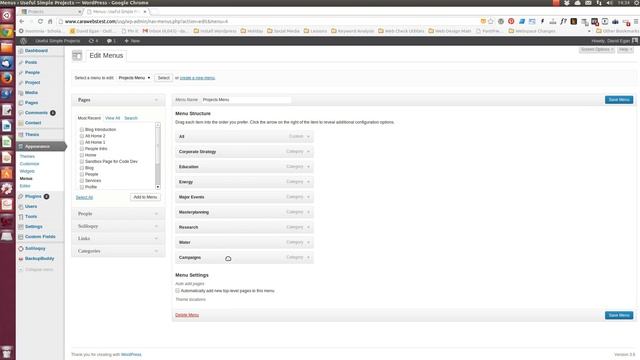Expand the Education menu item options
The width and height of the screenshot is (640, 360).
click(309, 167)
